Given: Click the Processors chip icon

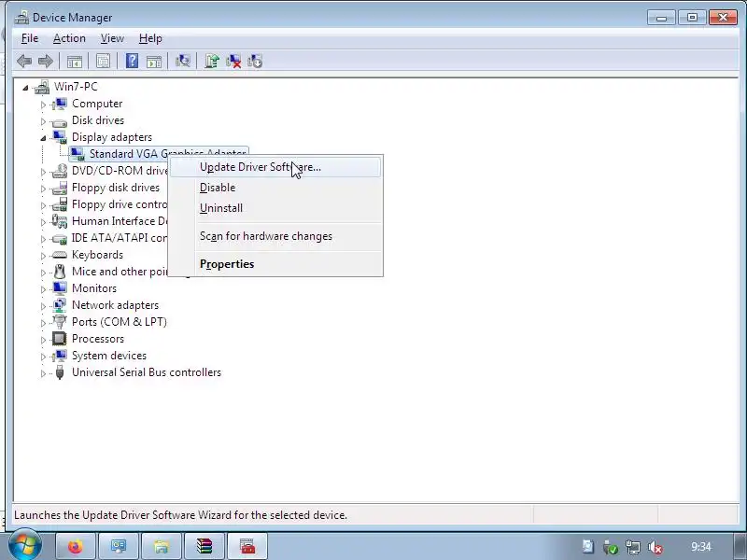Looking at the screenshot, I should click(60, 339).
